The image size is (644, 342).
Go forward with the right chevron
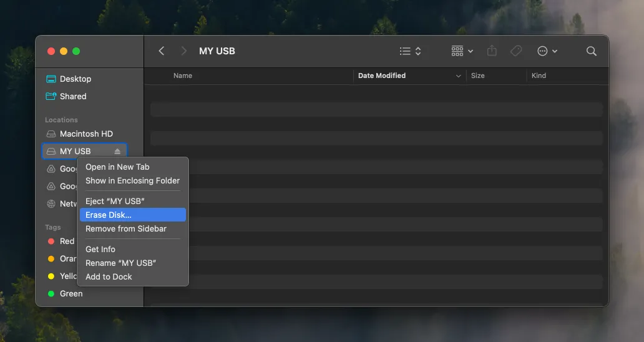point(183,51)
